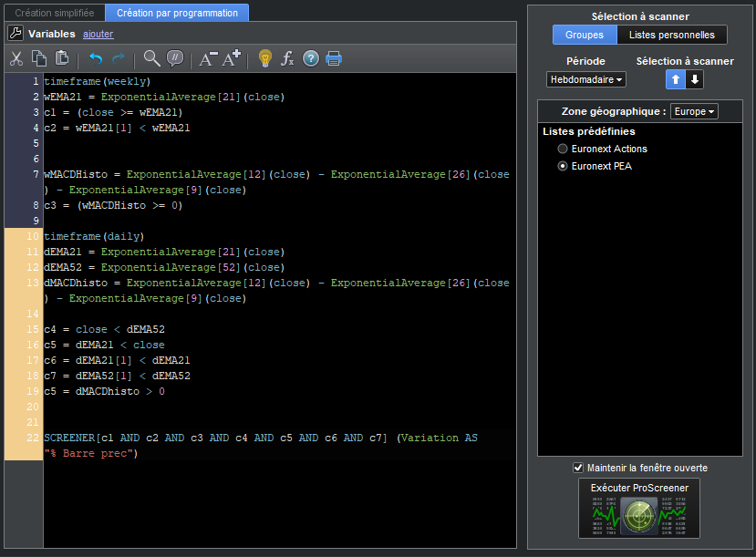Viewport: 756px width, 557px height.
Task: Toggle comment with the speech bubble icon
Action: tap(175, 59)
